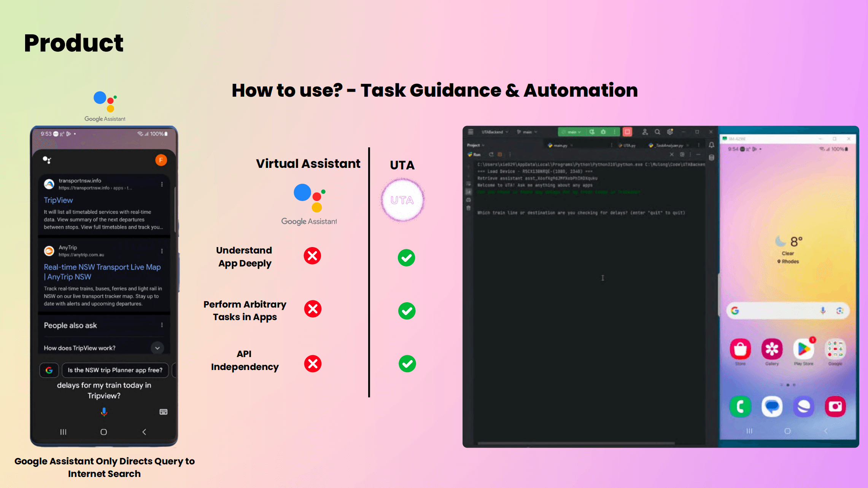Tap the microphone icon in Google Assistant
This screenshot has height=488, width=868.
pyautogui.click(x=103, y=412)
